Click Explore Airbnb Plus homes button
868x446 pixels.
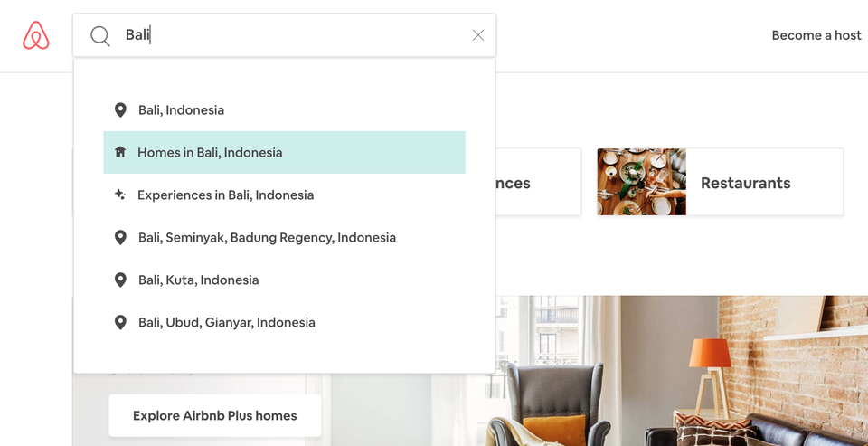[215, 415]
